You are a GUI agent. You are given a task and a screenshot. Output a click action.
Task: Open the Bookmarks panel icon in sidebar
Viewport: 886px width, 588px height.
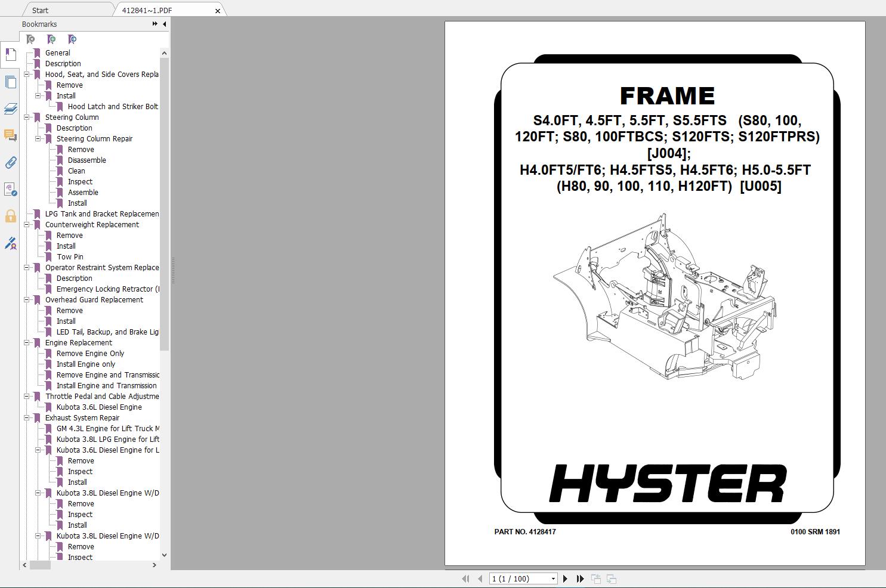[x=10, y=55]
